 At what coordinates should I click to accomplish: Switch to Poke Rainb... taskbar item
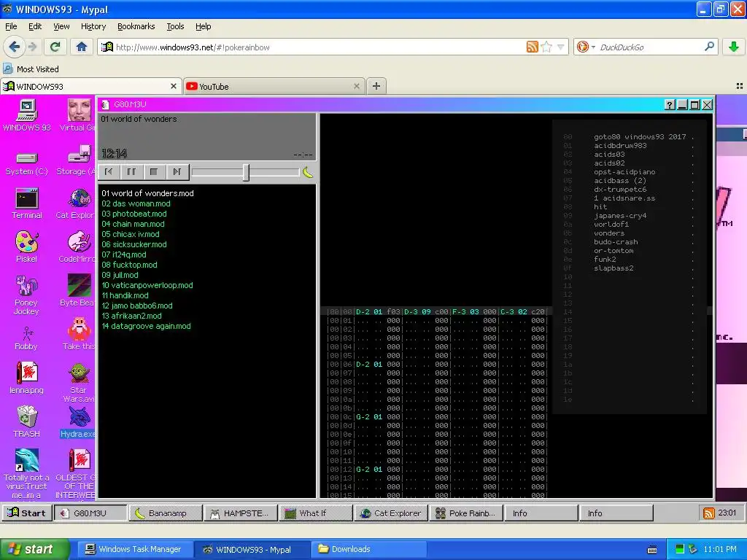coord(467,513)
